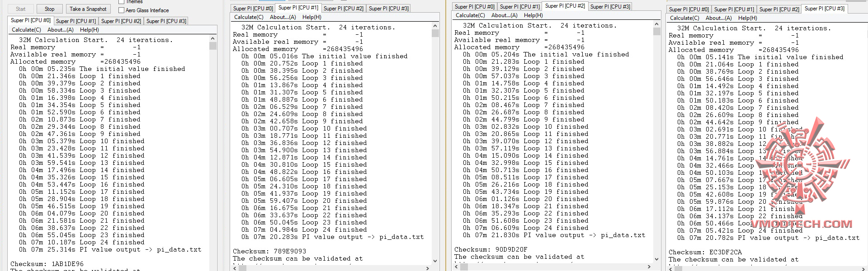Viewport: 868px width, 271px height.
Task: Select CPU #0 tab in checksum 90D9D20F window
Action: (x=474, y=7)
